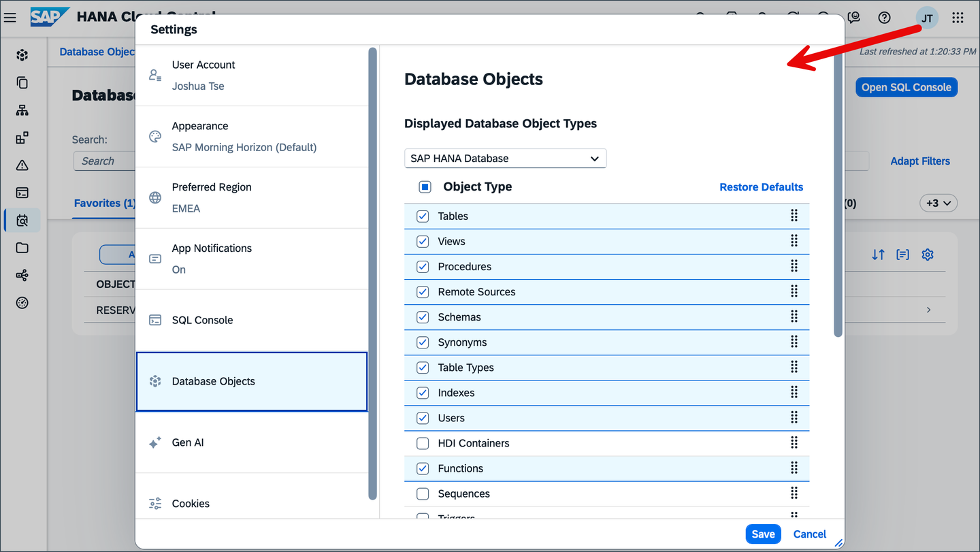
Task: Switch to the Favorites (1) tab
Action: 105,203
